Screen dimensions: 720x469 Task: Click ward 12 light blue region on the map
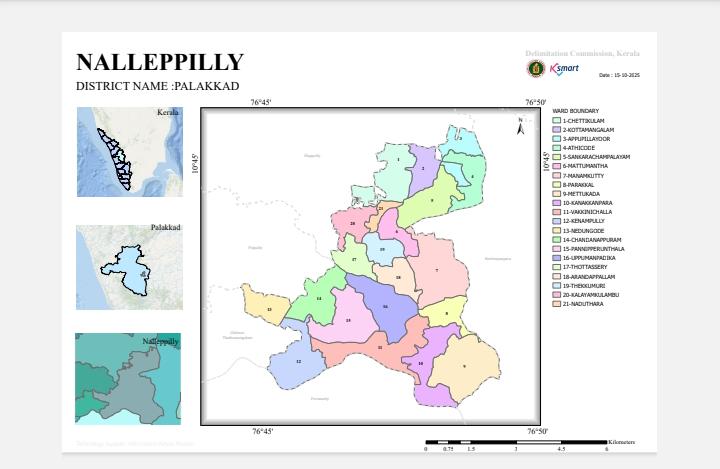coord(297,362)
